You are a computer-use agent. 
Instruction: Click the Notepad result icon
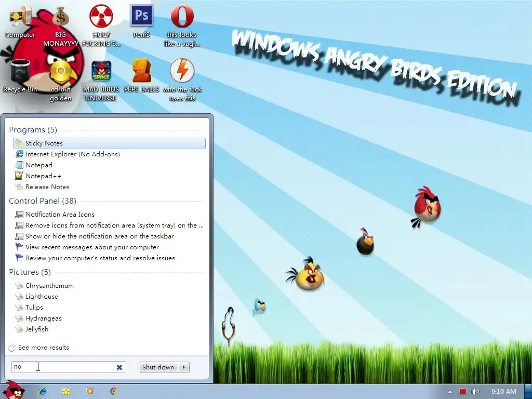(x=19, y=165)
